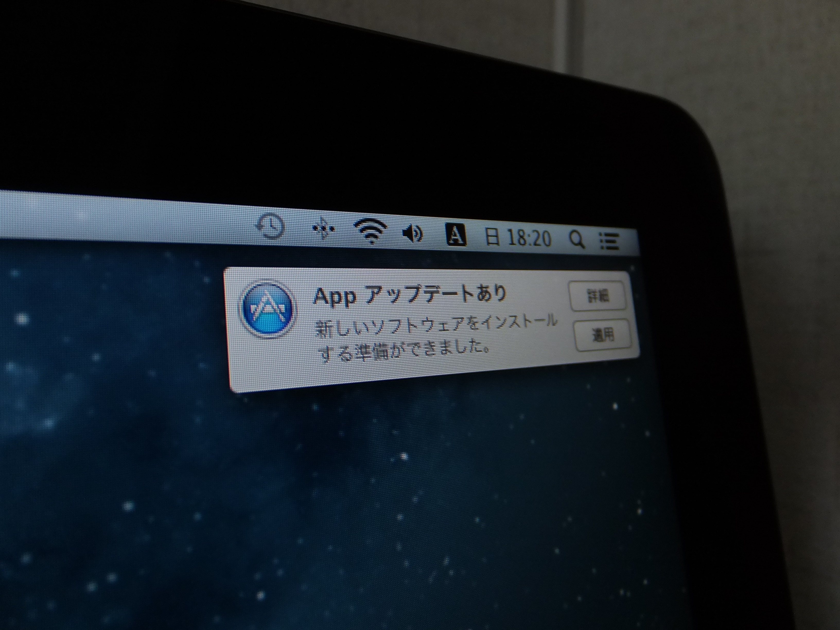This screenshot has width=840, height=630.
Task: Click the Bluetooth status icon
Action: click(x=323, y=229)
